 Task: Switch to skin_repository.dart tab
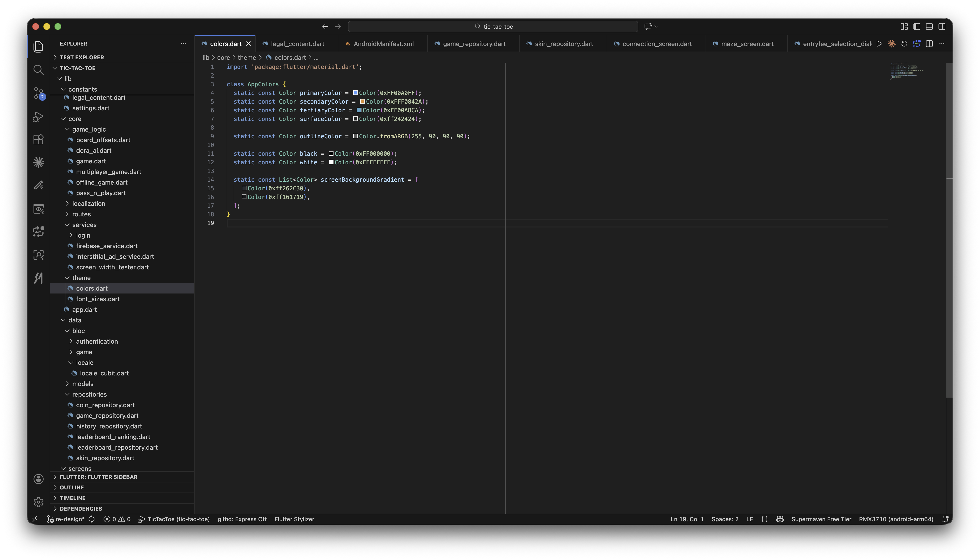(563, 44)
